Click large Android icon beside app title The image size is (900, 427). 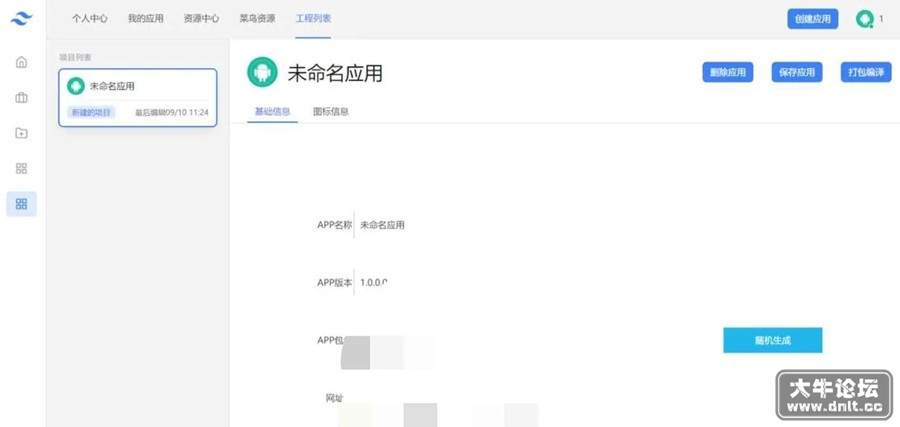tap(262, 72)
